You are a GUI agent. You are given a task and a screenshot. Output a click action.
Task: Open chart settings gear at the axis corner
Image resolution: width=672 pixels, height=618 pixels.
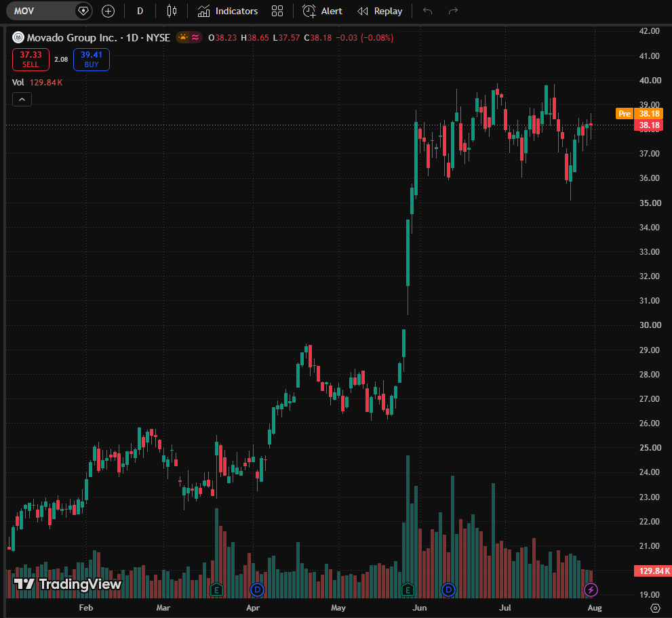[655, 608]
